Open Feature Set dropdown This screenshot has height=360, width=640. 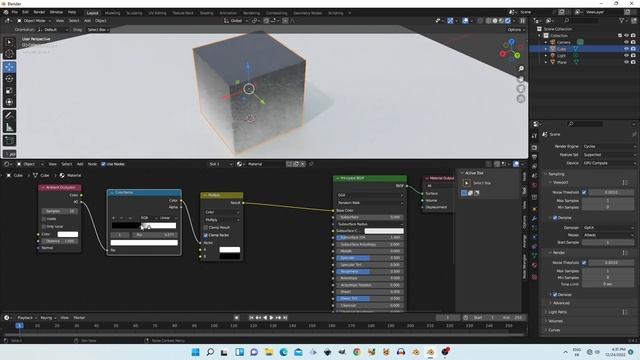click(609, 155)
